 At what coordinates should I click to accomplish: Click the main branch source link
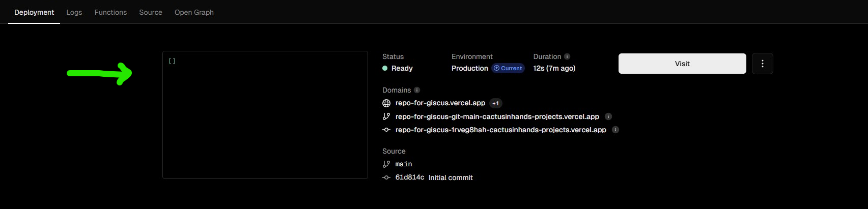coord(403,164)
